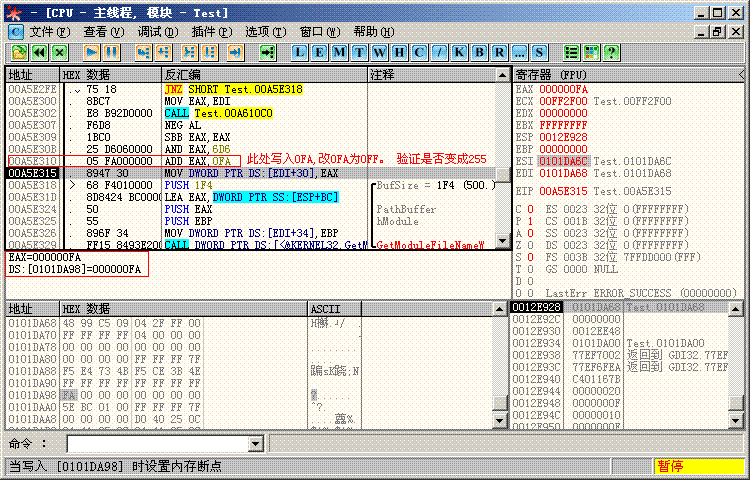The image size is (750, 480).
Task: Open the Memory map with the M button
Action: 340,52
